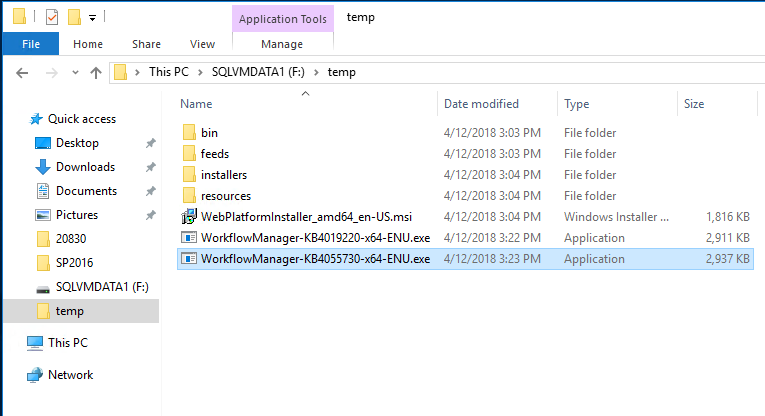Viewport: 765px width, 416px height.
Task: Select This PC in the navigation pane
Action: pos(68,343)
